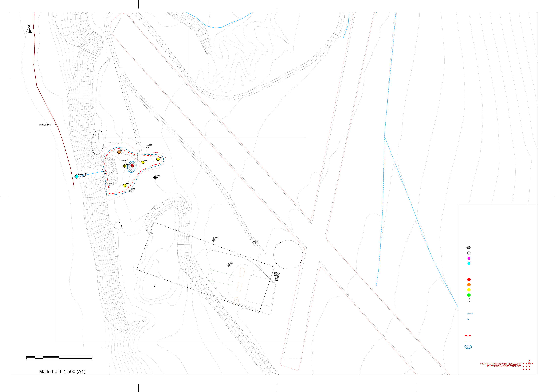555x392 pixels.
Task: Click the green dot in the legend
Action: (469, 295)
